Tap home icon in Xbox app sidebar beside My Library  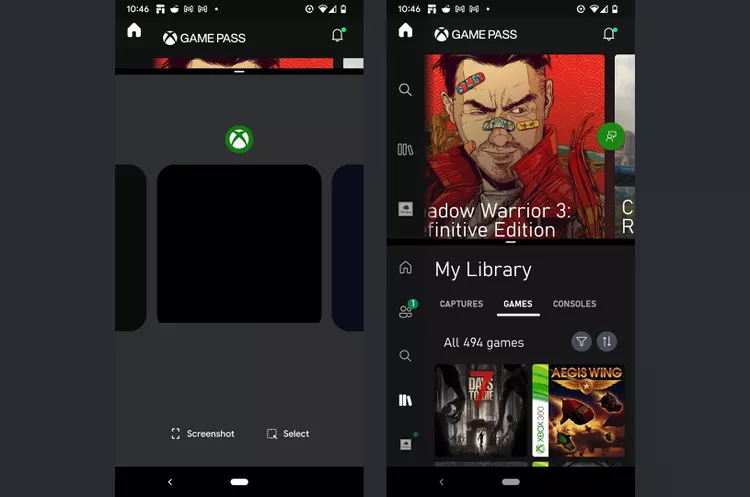406,267
